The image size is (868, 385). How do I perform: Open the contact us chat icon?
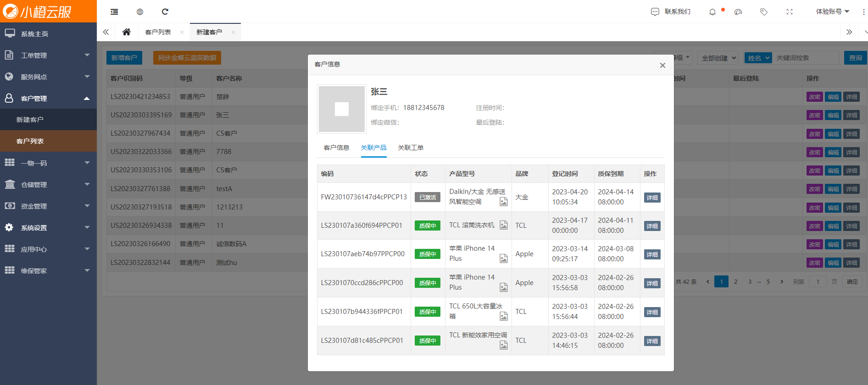coord(655,12)
